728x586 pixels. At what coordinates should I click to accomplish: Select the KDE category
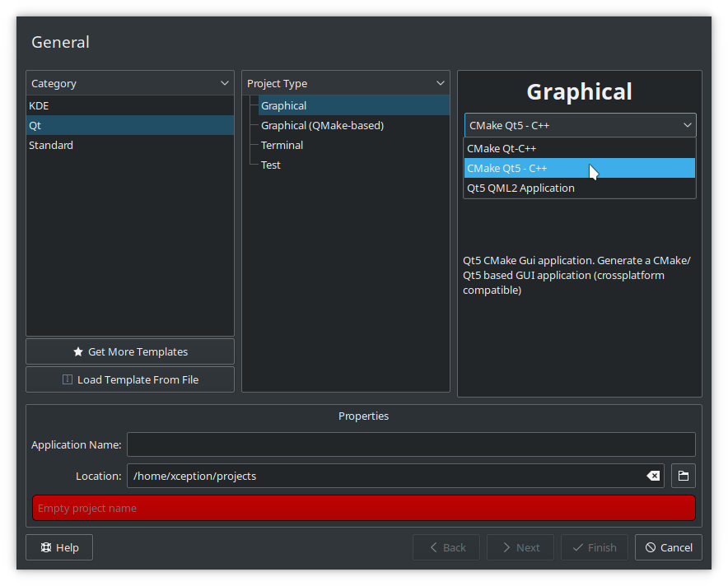pyautogui.click(x=130, y=106)
